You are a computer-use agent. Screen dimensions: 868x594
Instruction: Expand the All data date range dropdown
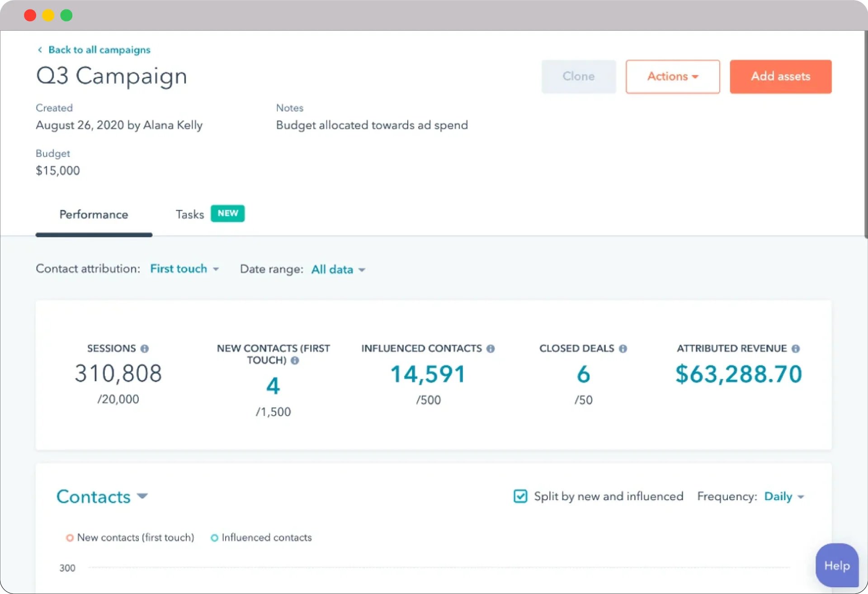tap(337, 269)
